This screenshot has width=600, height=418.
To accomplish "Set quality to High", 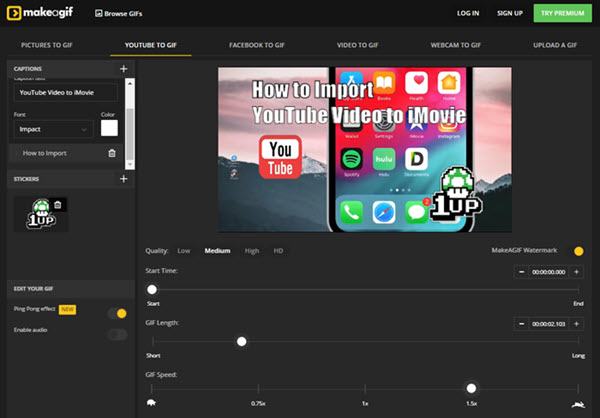I will click(x=252, y=251).
